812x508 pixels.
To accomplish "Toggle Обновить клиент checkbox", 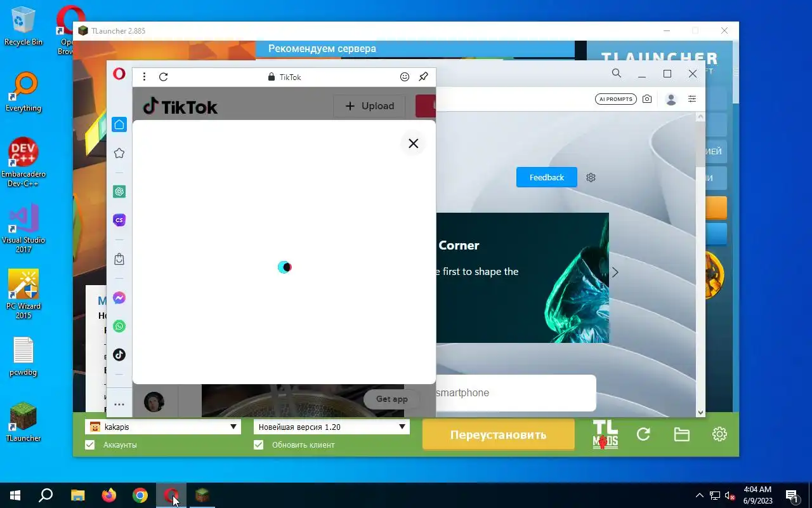I will 258,445.
